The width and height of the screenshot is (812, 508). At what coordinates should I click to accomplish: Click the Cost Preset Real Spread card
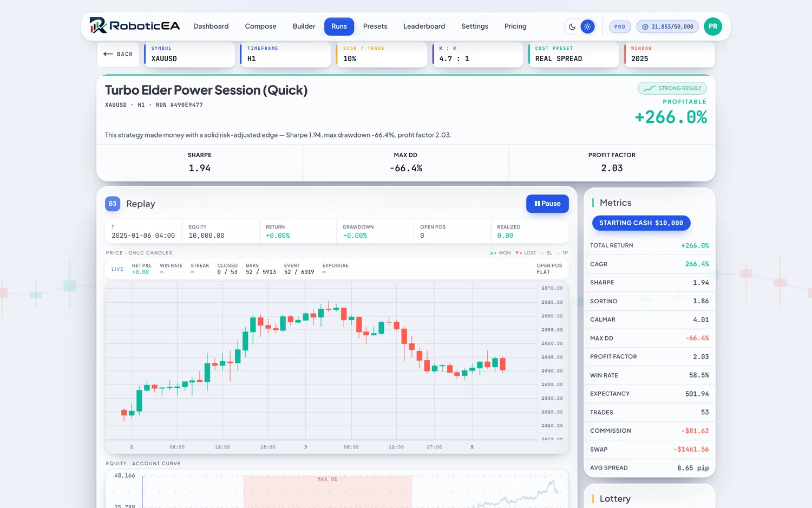point(573,54)
